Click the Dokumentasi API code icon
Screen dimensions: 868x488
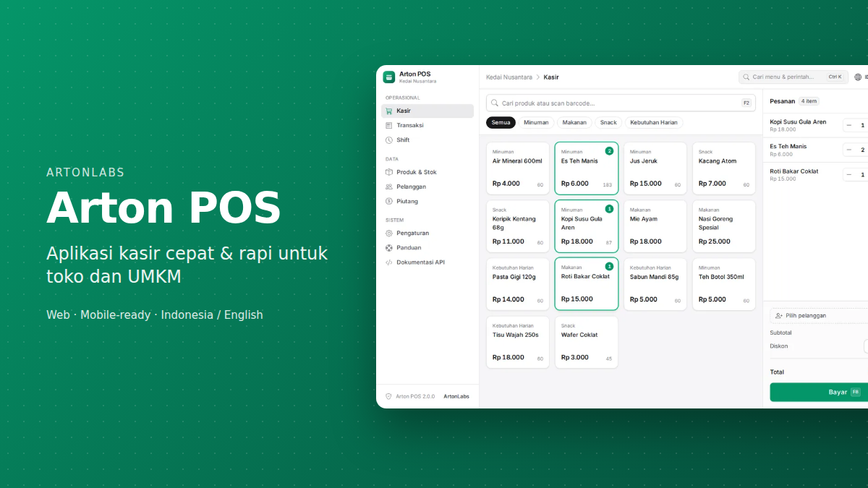(x=389, y=262)
